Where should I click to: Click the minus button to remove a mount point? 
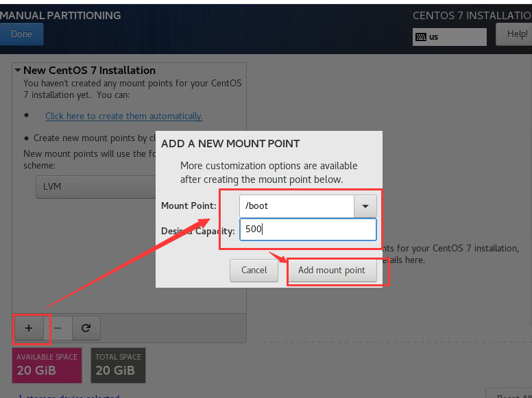pos(58,328)
